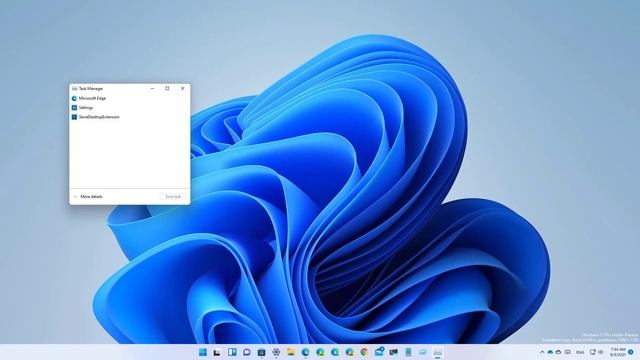Screen dimensions: 640x360
Task: Maximize the Task Manager window
Action: (x=167, y=89)
